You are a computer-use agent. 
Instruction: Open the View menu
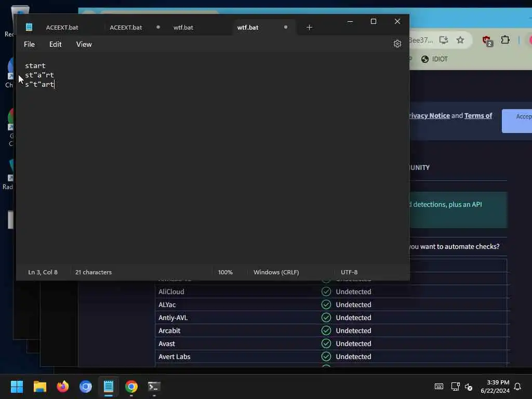pyautogui.click(x=84, y=45)
